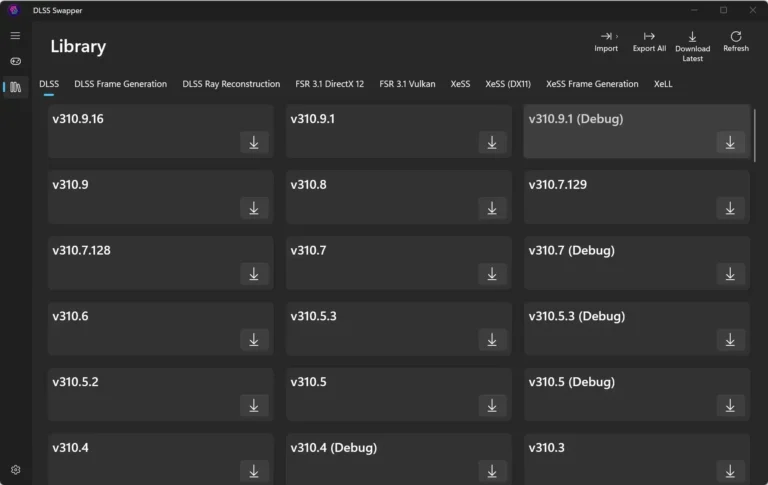Image resolution: width=768 pixels, height=485 pixels.
Task: Download DLSS v310.9.1 (Debug)
Action: pos(730,143)
